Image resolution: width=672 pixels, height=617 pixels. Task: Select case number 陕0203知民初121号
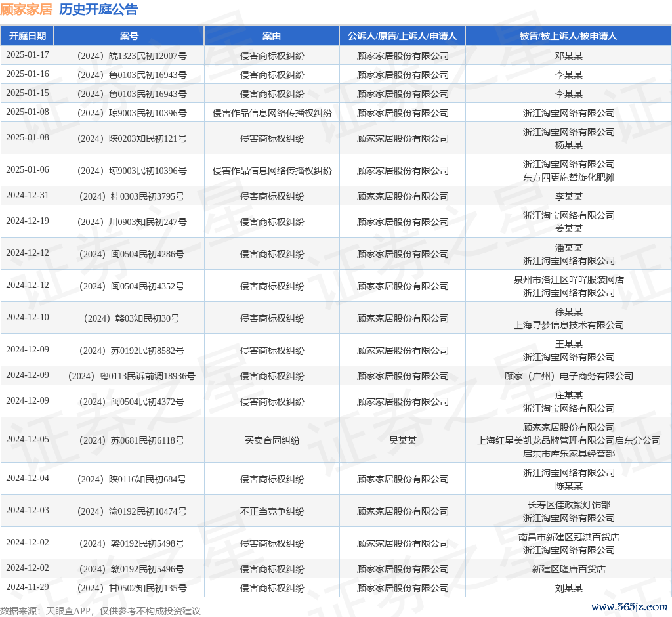(x=132, y=138)
